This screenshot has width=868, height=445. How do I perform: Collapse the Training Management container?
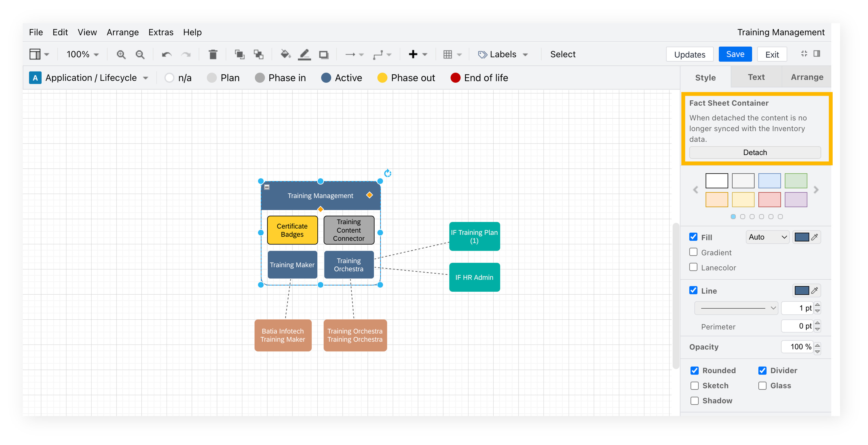267,187
